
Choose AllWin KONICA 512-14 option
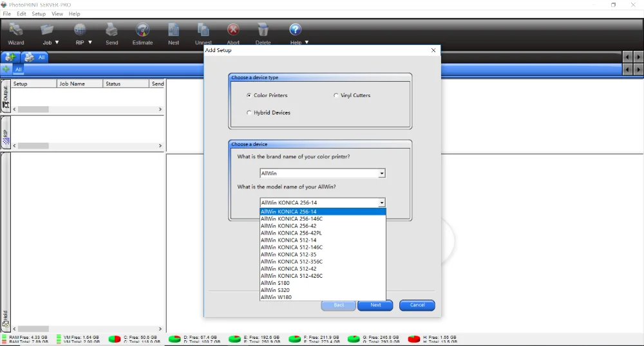click(323, 241)
